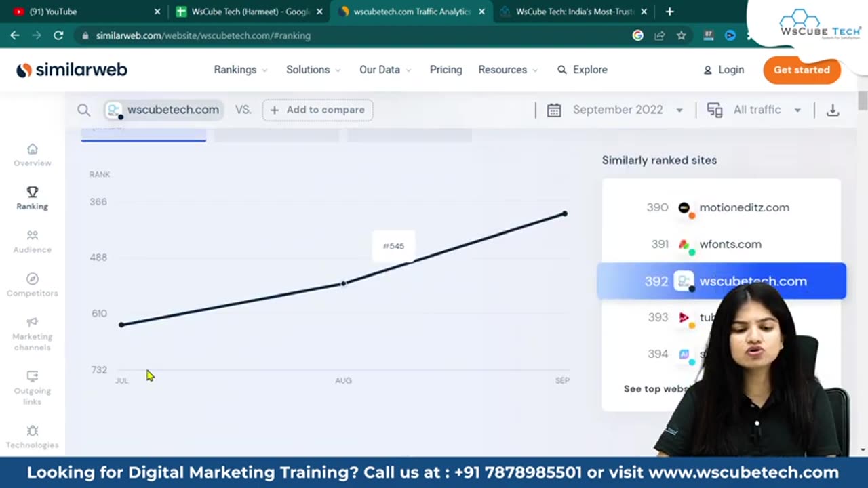Click the #545 rank tooltip

point(393,246)
